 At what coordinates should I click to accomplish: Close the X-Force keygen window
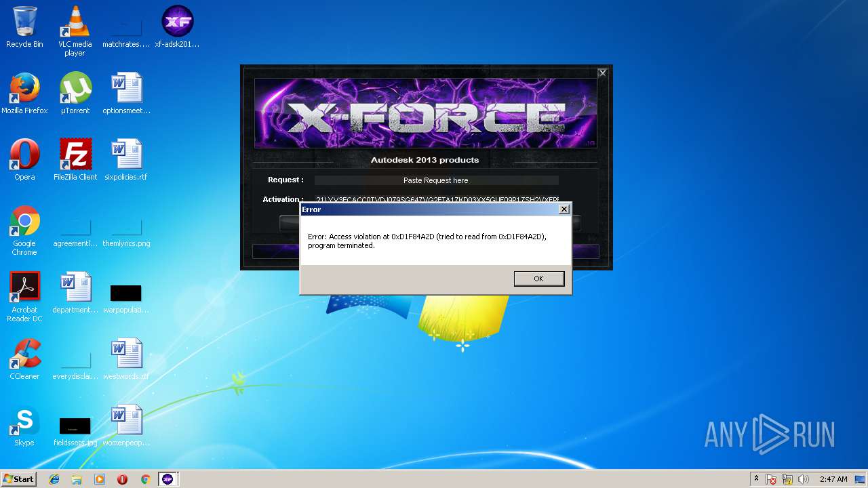click(x=602, y=73)
